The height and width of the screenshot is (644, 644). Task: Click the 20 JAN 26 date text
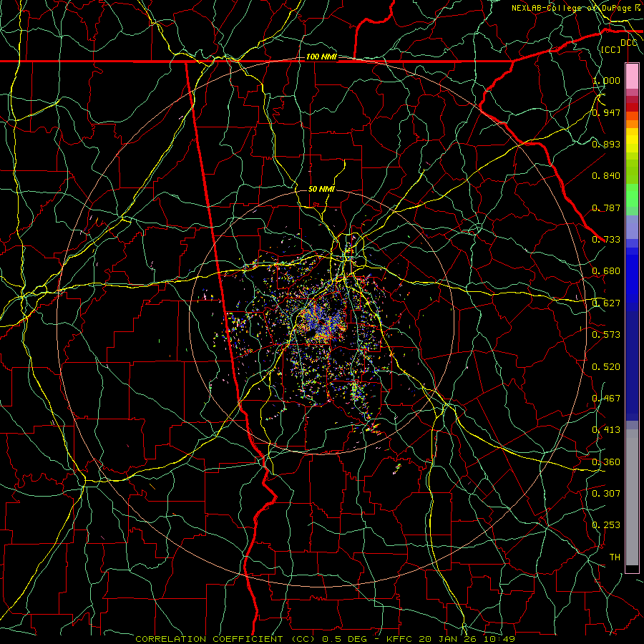(x=448, y=639)
